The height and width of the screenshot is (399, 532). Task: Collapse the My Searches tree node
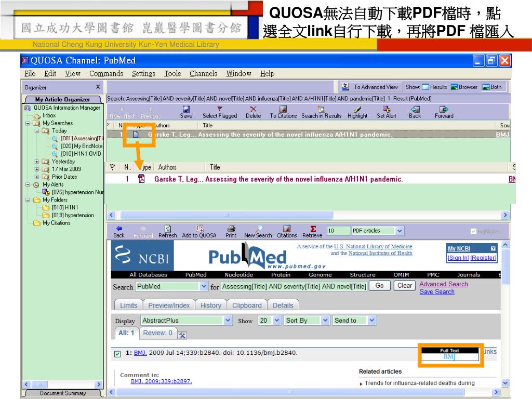pos(28,123)
